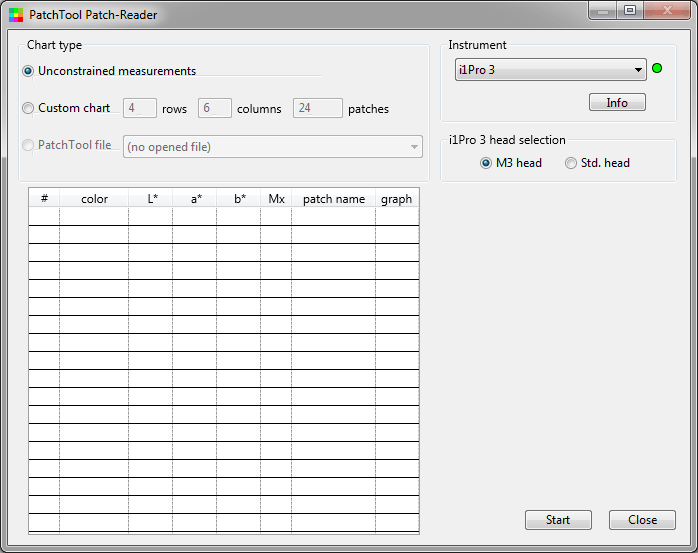698x553 pixels.
Task: Click the rows number field
Action: [x=139, y=109]
